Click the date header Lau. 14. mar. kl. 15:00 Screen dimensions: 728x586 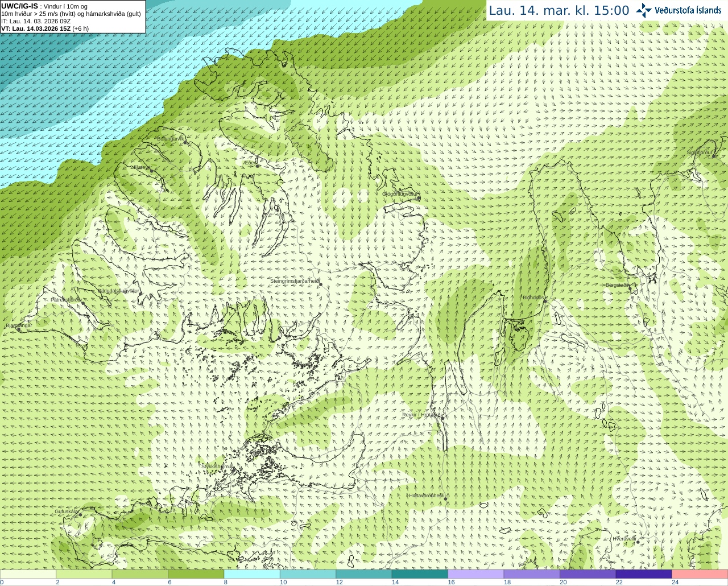(x=559, y=11)
